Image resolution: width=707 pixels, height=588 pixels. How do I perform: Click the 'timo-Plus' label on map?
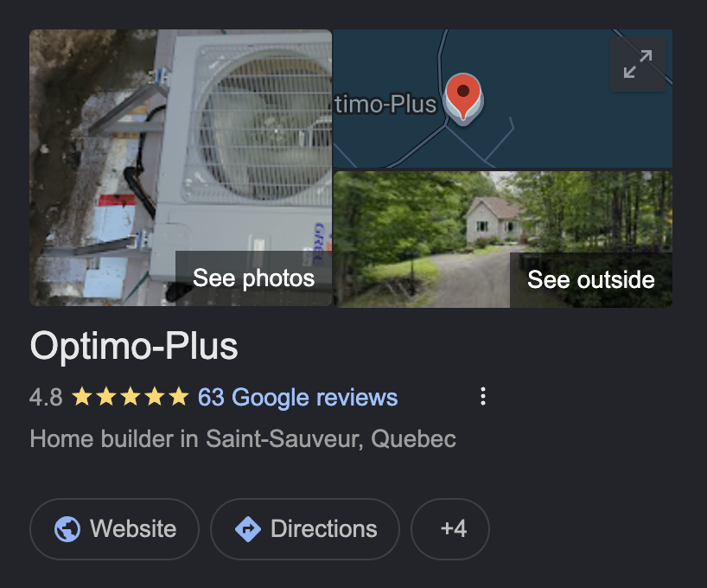386,105
